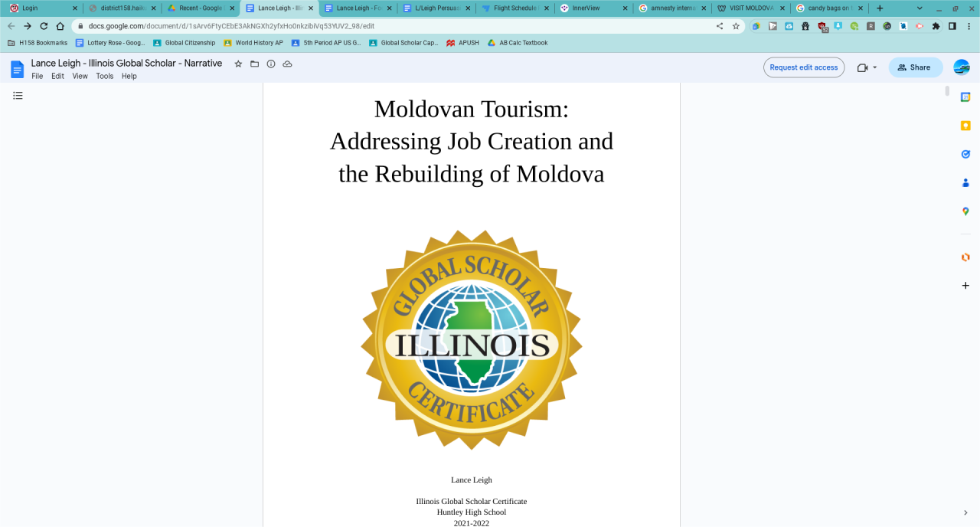This screenshot has height=527, width=980.
Task: Click the Illinois Global Scholar seal image
Action: (x=472, y=340)
